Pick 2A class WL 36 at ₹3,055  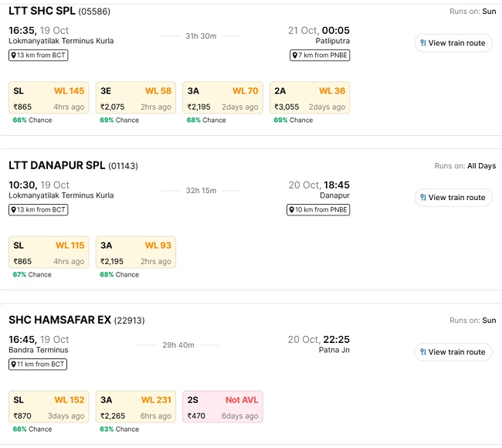(x=310, y=98)
